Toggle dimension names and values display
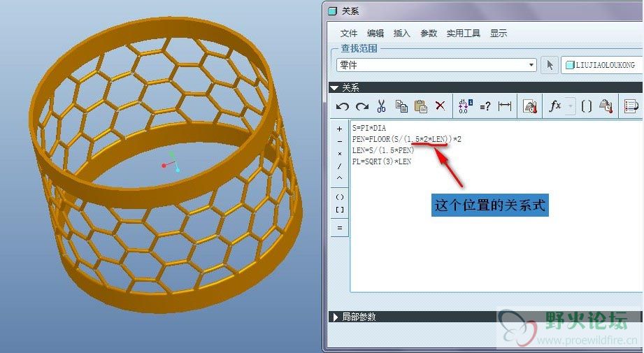 tap(465, 106)
